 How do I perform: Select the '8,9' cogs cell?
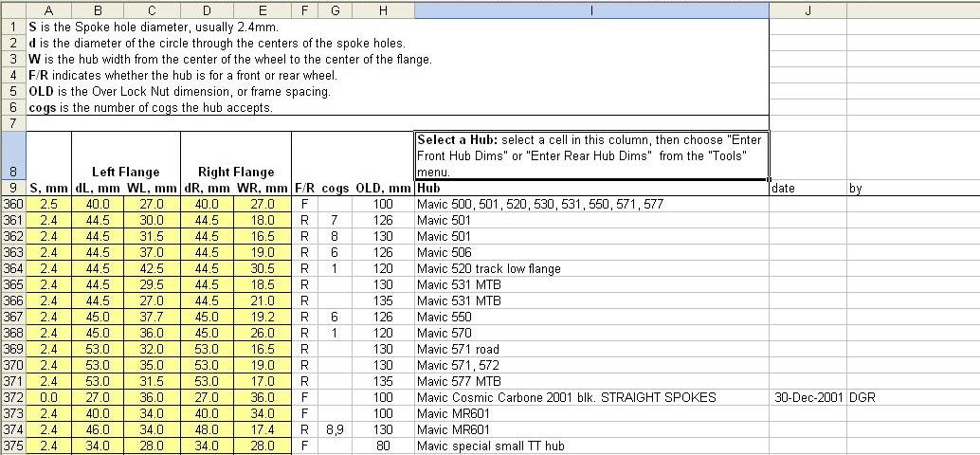pos(334,429)
